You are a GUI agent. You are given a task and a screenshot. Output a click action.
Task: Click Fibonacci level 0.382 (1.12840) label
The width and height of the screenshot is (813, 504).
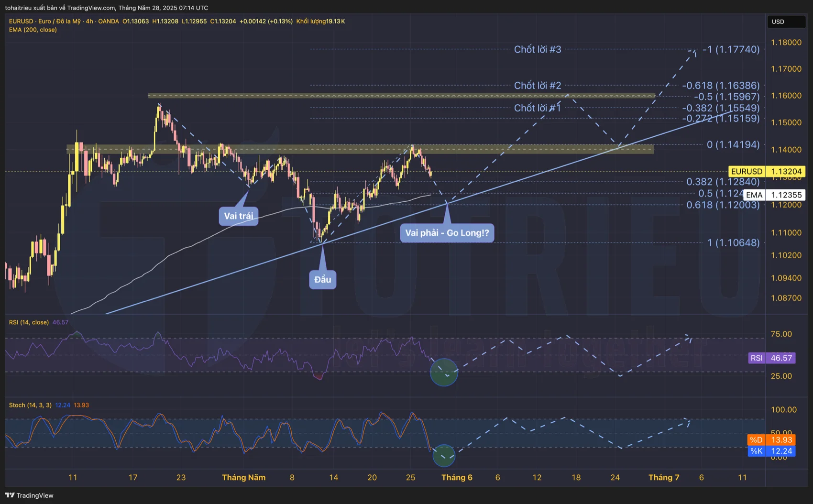[x=723, y=182]
